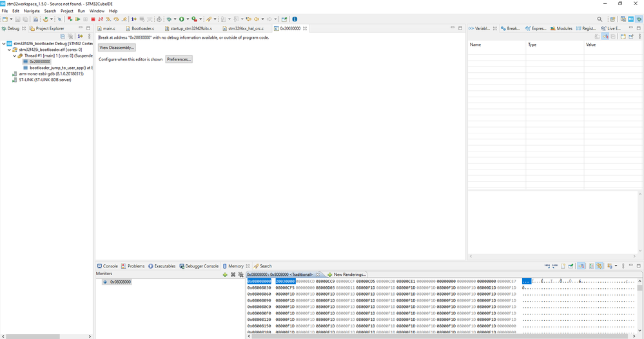Screen dimensions: 644x339
Task: Select the bootloader_jump_to_user_app() stack frame
Action: pyautogui.click(x=58, y=68)
